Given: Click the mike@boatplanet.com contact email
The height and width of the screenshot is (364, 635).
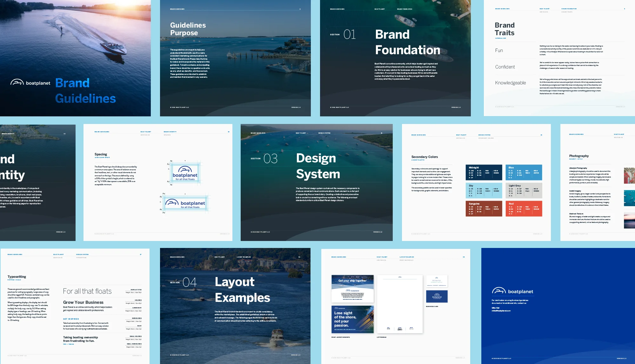Looking at the screenshot, I should click(x=501, y=311).
